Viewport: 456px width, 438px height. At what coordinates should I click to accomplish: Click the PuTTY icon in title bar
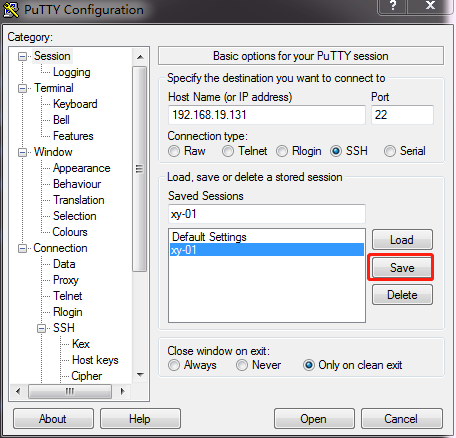[11, 10]
